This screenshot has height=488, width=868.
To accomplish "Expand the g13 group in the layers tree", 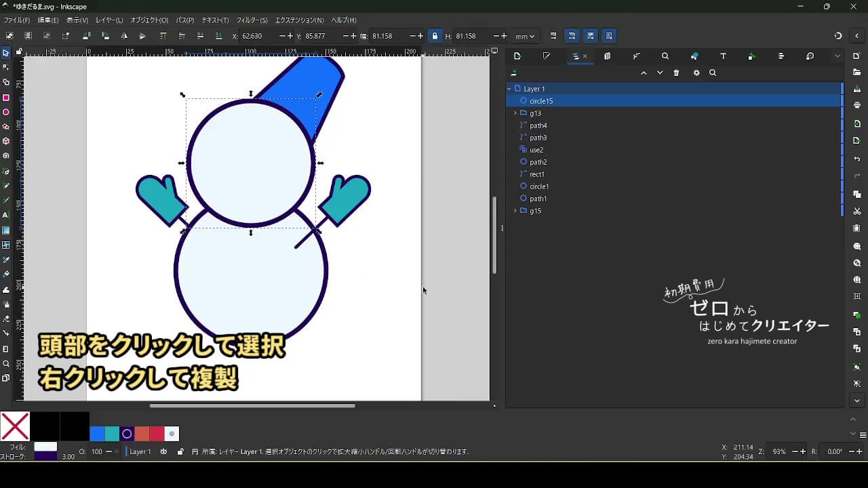I will [x=515, y=113].
